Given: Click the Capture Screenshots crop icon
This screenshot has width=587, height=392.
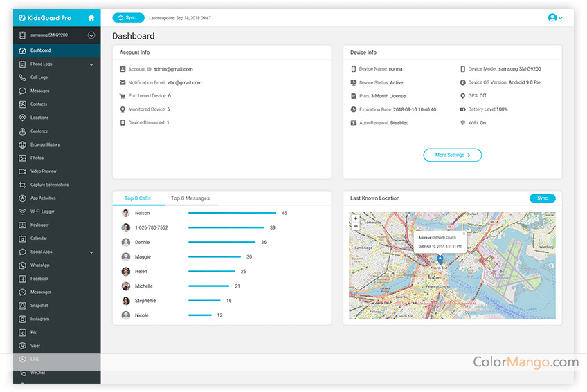Looking at the screenshot, I should click(x=22, y=185).
